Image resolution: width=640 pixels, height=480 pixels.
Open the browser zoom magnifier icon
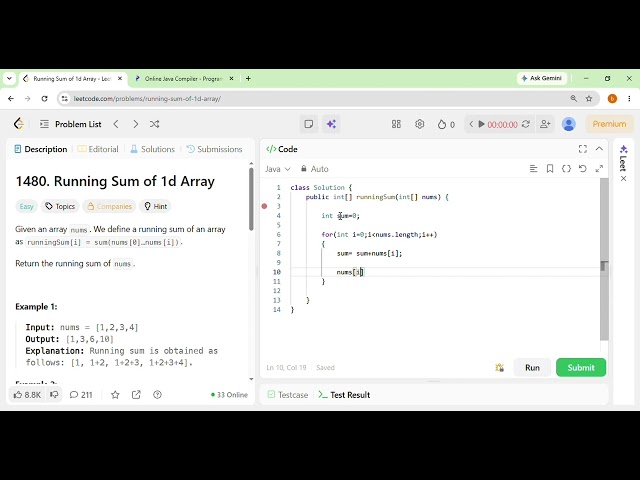pyautogui.click(x=573, y=99)
